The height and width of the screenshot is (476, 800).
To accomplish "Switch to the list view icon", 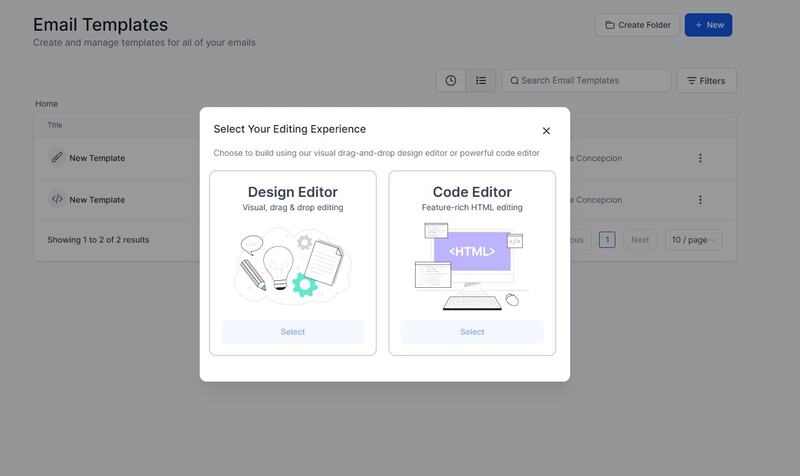I will [481, 81].
